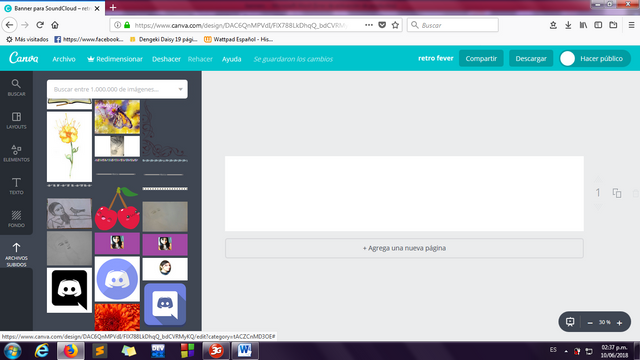Screen dimensions: 640x360
Task: Select the orange chrysanthemum flower photo
Action: 117,317
